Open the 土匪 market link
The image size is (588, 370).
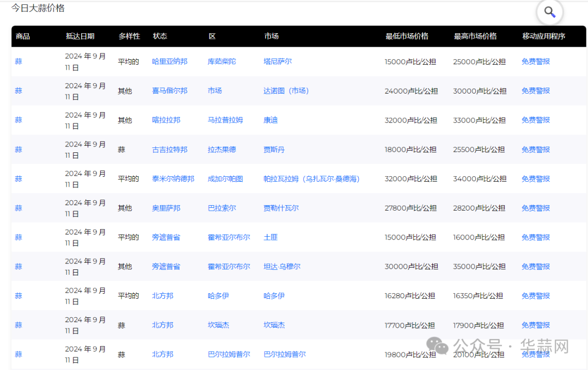[x=270, y=237]
